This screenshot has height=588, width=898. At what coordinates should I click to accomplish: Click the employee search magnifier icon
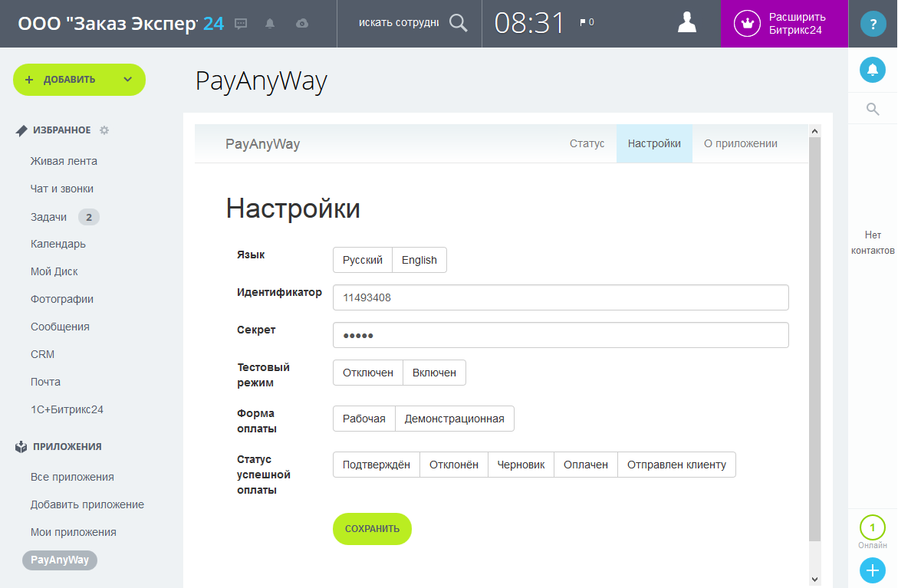click(458, 22)
